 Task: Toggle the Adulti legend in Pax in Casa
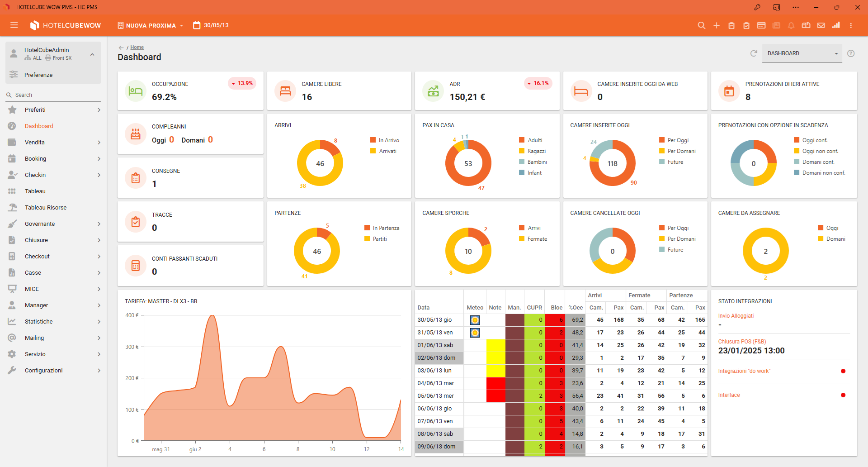click(531, 140)
